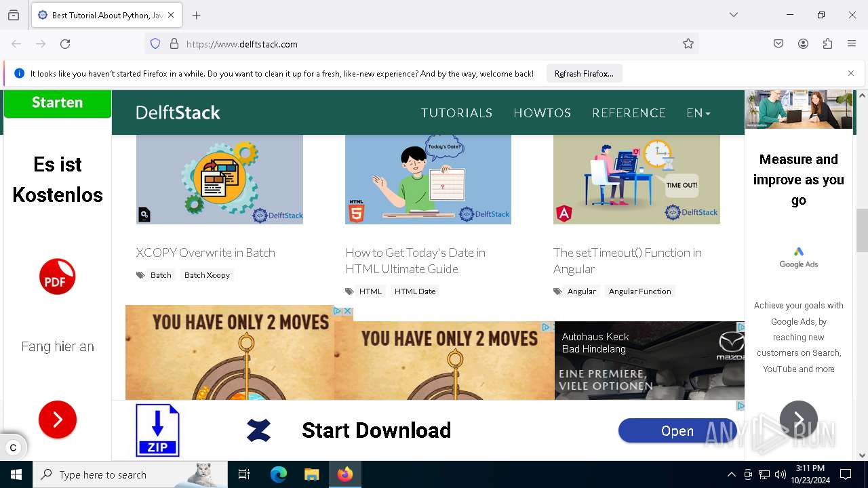This screenshot has height=488, width=868.
Task: Open Firefox application hamburger menu
Action: point(852,44)
